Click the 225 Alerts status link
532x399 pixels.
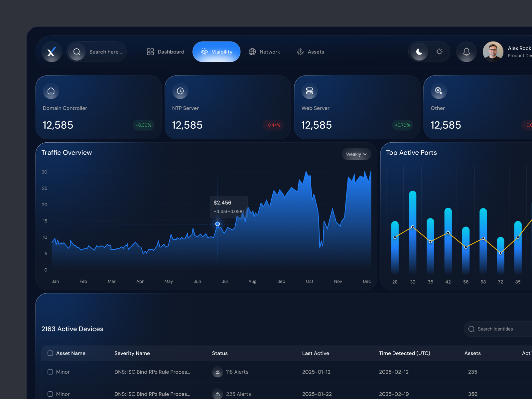point(238,394)
